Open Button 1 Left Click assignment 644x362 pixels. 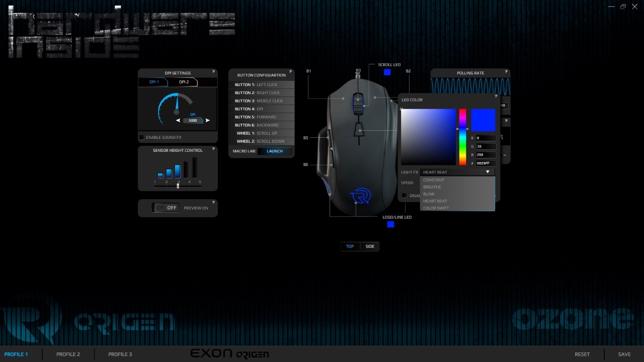262,85
